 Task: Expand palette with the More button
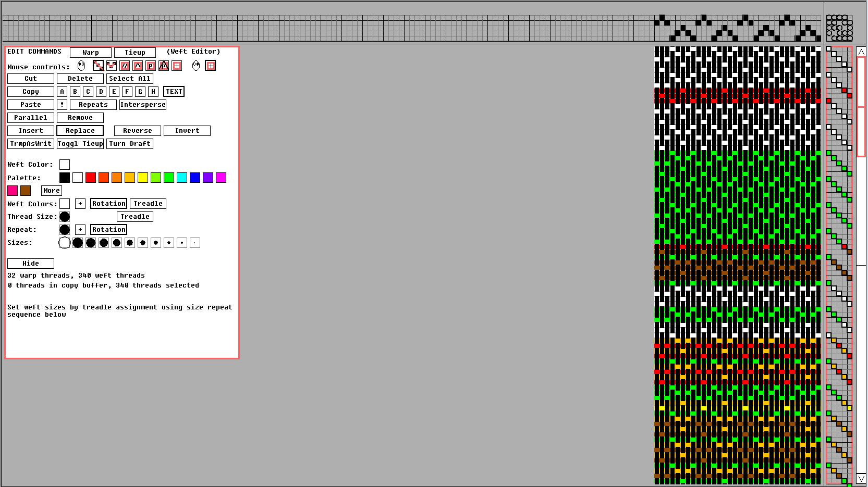click(x=52, y=191)
